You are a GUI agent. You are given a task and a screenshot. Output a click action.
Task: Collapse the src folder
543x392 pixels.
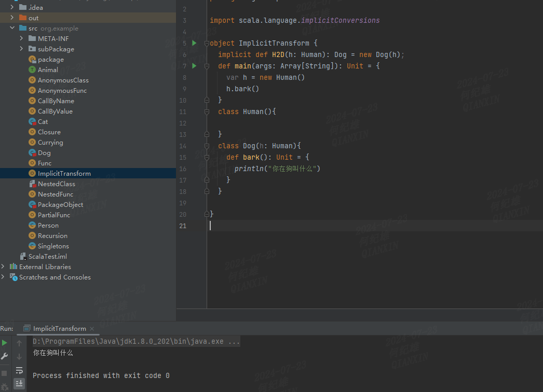[x=12, y=28]
